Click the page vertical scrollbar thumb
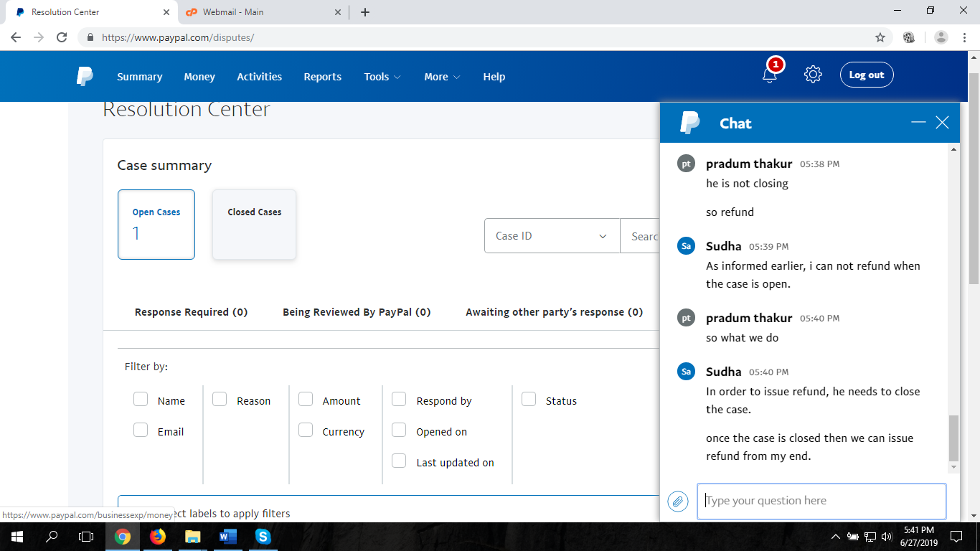Screen dimensions: 980x551 tap(974, 178)
